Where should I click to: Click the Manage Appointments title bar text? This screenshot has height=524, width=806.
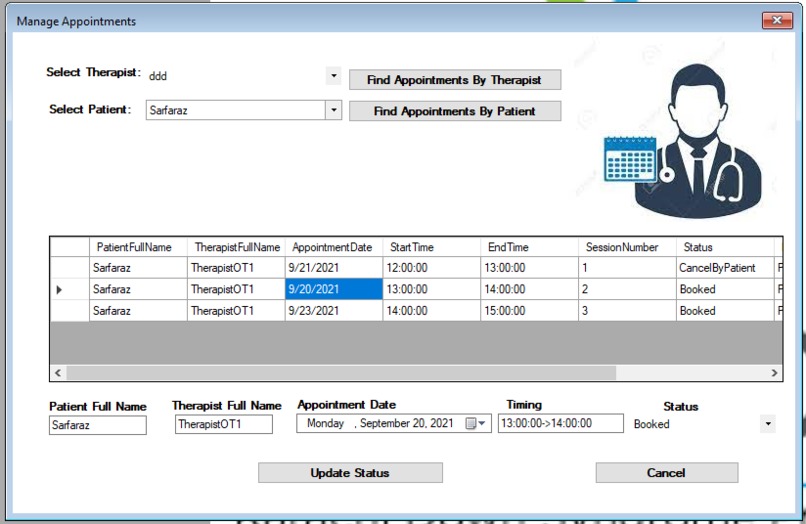[76, 21]
